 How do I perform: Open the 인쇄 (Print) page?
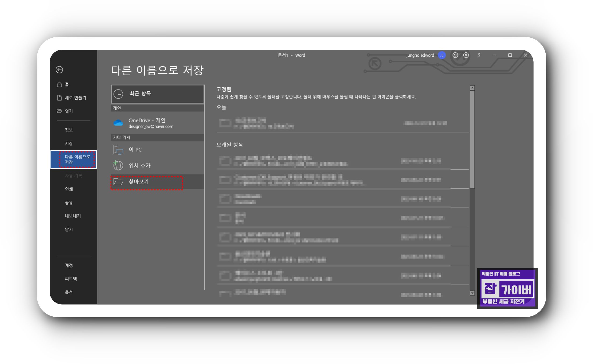[69, 189]
